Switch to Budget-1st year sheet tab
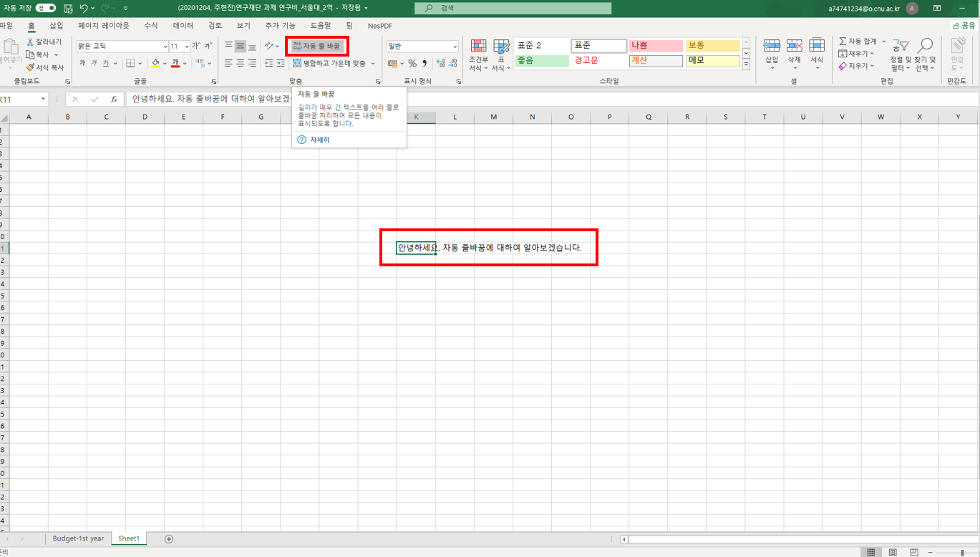Image resolution: width=980 pixels, height=557 pixels. (x=78, y=538)
